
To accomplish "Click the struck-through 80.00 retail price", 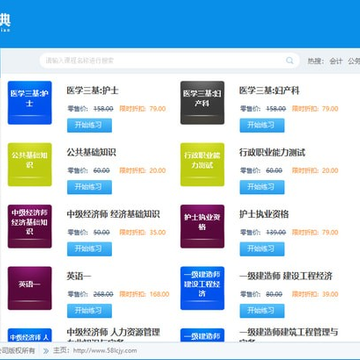I will (274, 294).
